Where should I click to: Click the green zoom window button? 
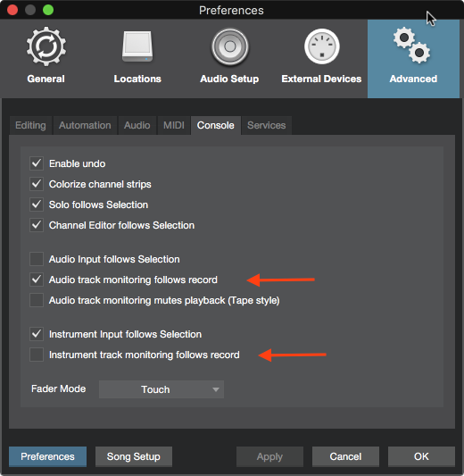pyautogui.click(x=48, y=10)
